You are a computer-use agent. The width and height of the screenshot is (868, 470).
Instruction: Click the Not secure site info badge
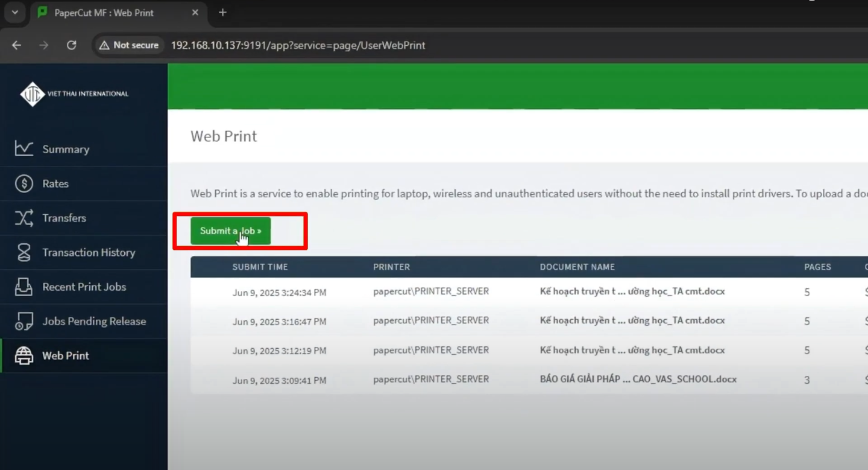pos(129,45)
